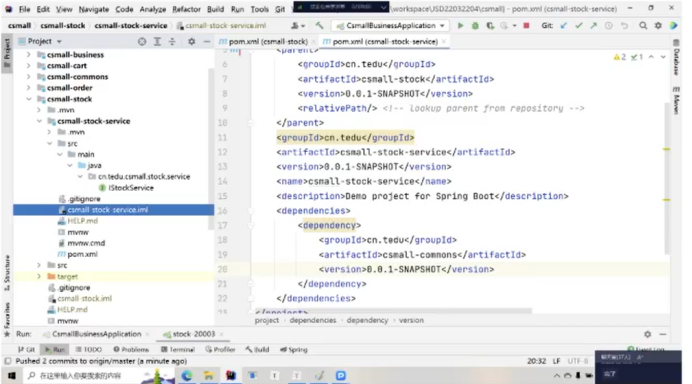Open Microsoft Edge from taskbar
Screen dimensions: 692x384
pos(187,376)
